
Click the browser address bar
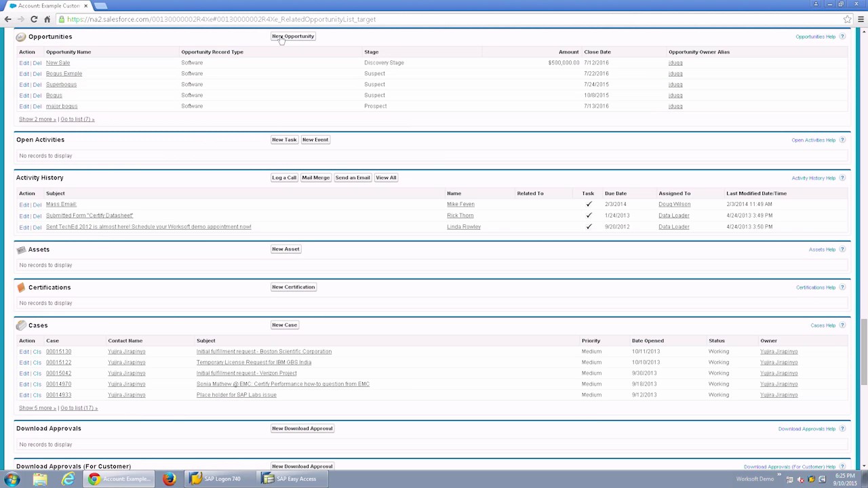coord(448,19)
